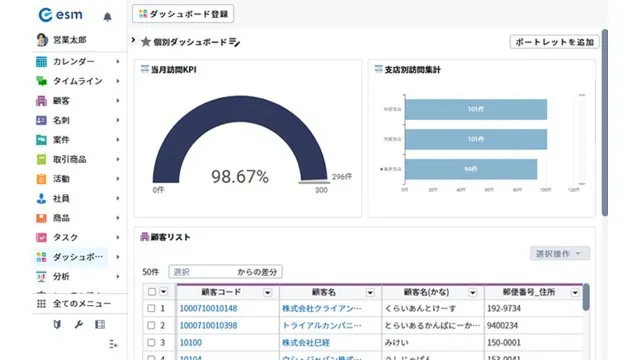This screenshot has height=360, width=640.
Task: Open dropdown next to select-all checkbox
Action: coord(163,292)
